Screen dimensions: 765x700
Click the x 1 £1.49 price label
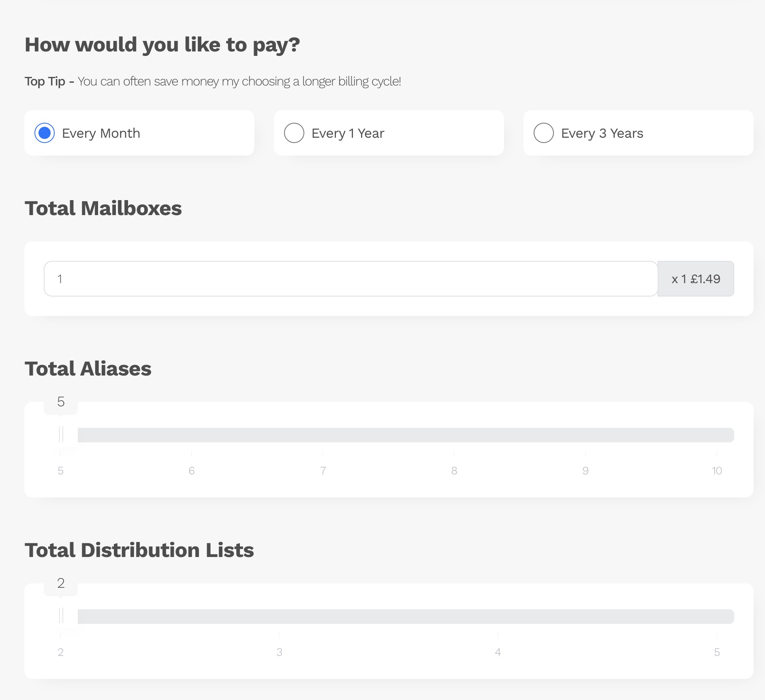click(x=696, y=279)
